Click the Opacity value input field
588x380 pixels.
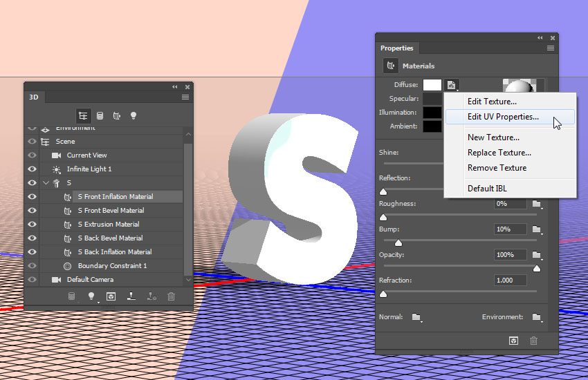tap(510, 255)
